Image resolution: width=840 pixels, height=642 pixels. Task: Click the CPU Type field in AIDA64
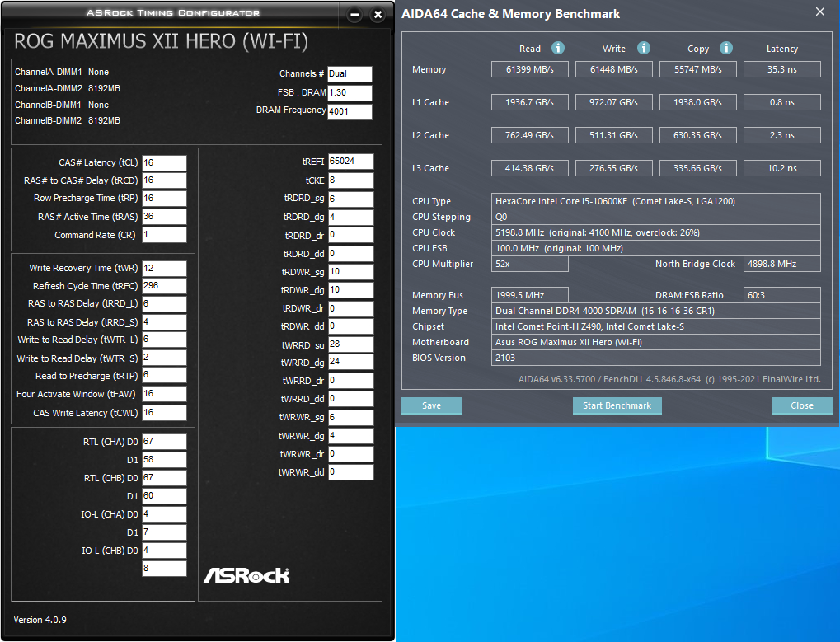655,201
